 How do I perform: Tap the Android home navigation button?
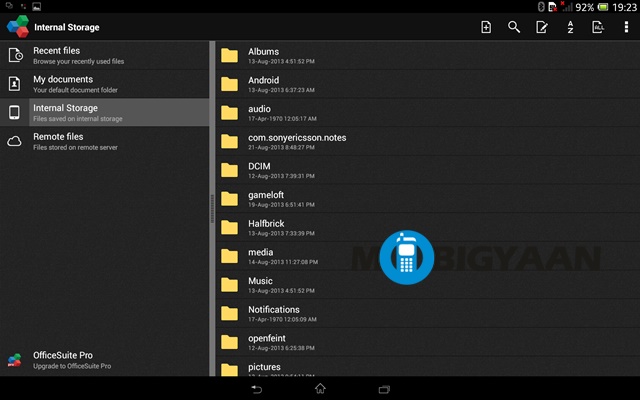click(320, 388)
